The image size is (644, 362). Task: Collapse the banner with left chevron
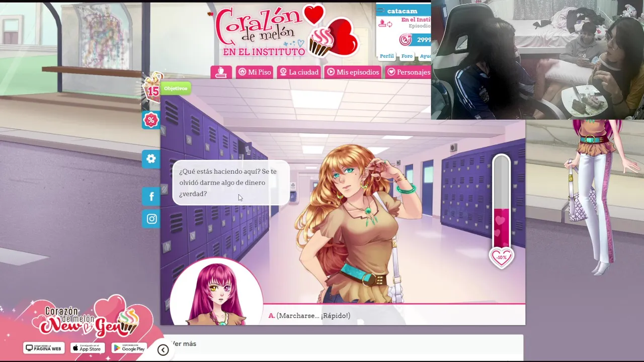[x=163, y=350]
